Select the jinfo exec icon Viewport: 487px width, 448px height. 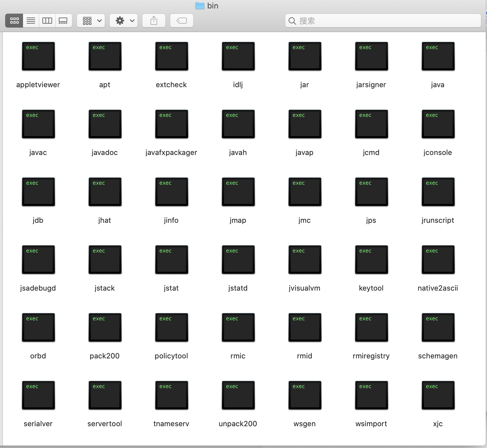172,192
